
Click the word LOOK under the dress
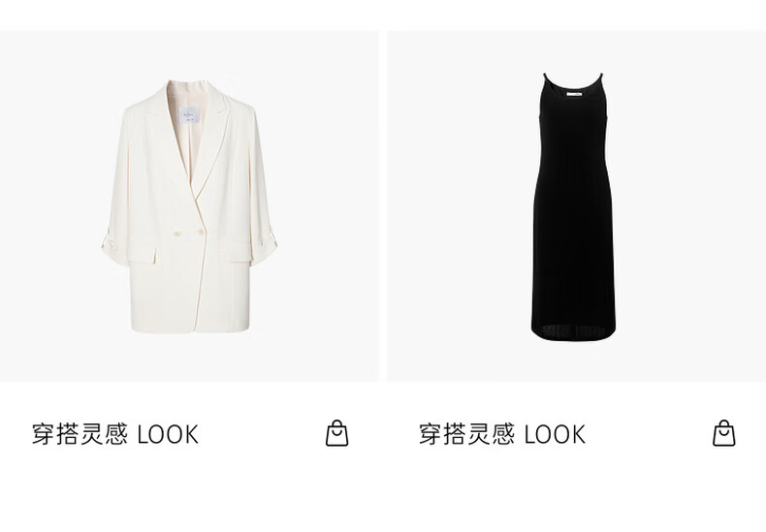coord(555,434)
